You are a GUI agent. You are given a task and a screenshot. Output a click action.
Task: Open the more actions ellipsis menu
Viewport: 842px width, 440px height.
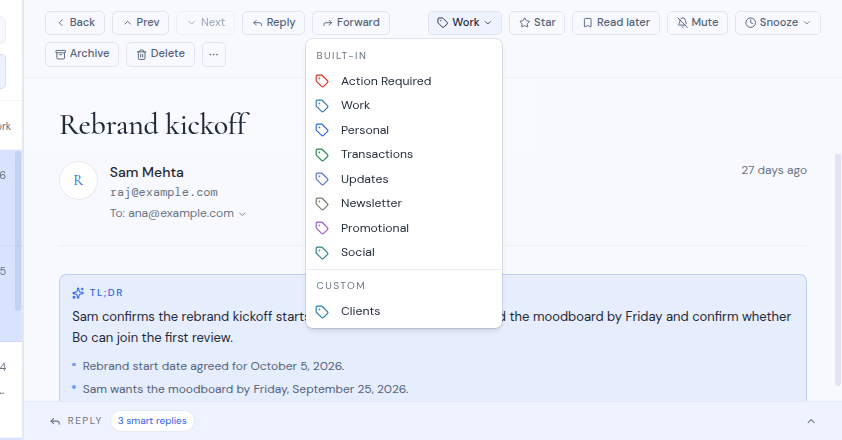click(214, 54)
